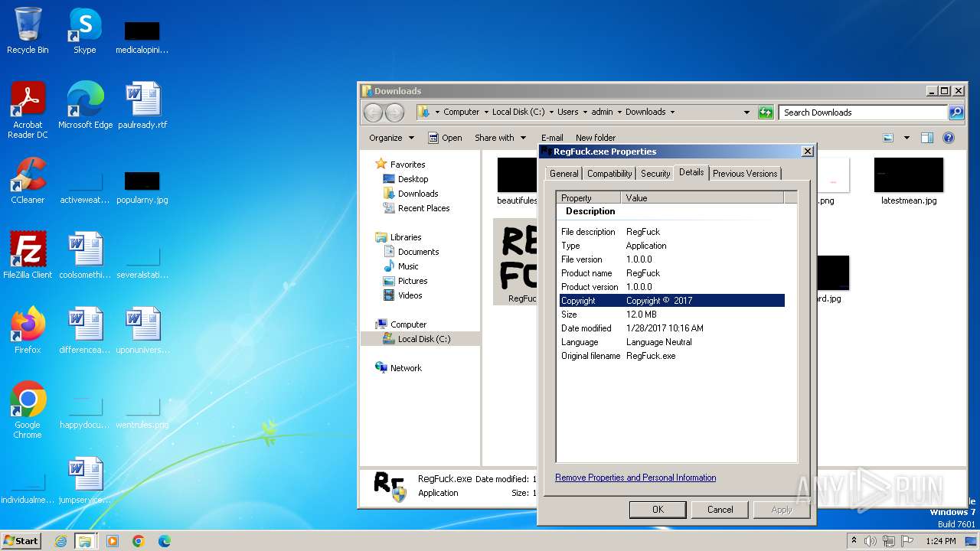Click the Explorer Back navigation button

pos(373,112)
